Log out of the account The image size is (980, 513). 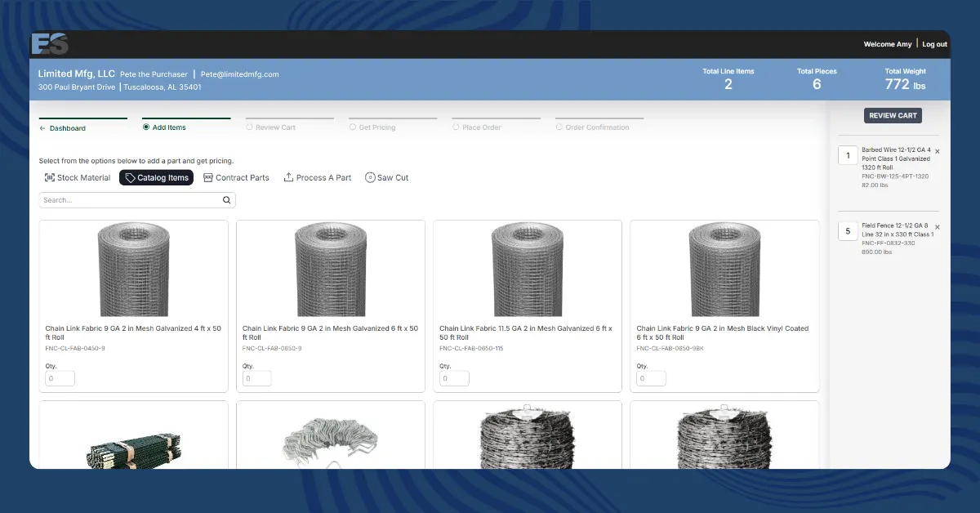(x=935, y=44)
